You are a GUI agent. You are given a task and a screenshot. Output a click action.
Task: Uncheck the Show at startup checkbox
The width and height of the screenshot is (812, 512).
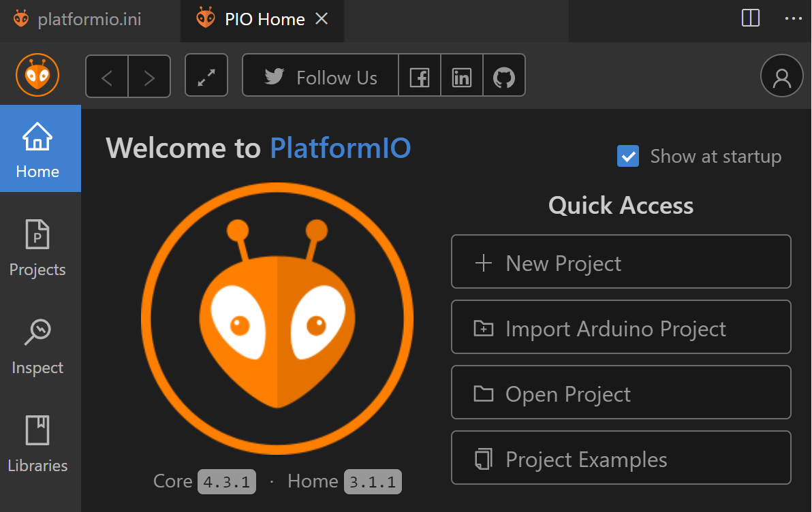[627, 157]
